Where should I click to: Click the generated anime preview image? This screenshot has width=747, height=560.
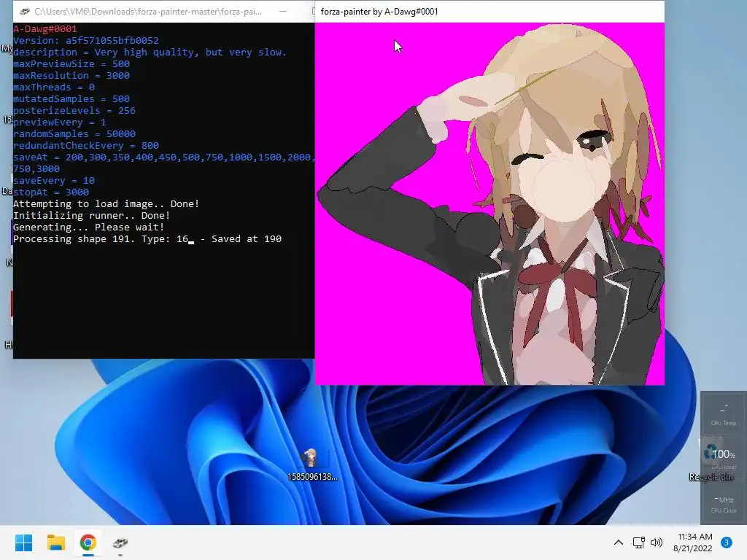(489, 204)
